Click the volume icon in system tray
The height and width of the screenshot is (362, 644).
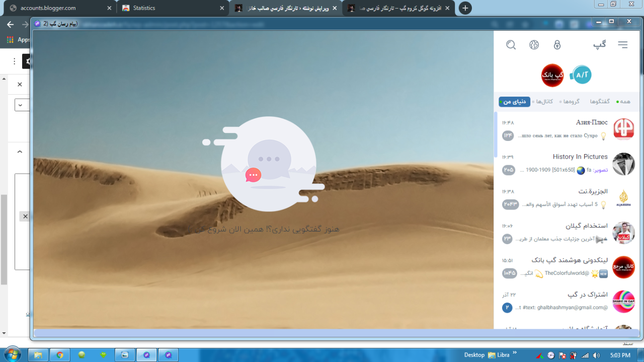click(595, 355)
